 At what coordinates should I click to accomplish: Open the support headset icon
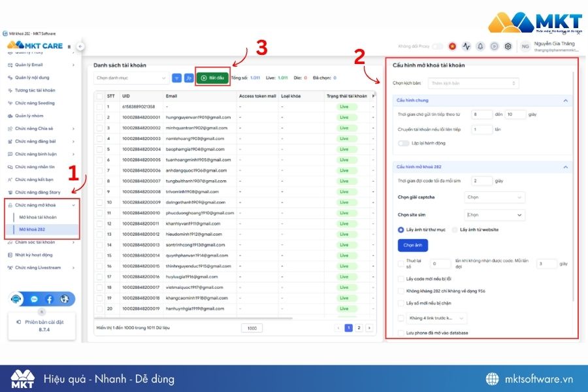click(x=16, y=299)
